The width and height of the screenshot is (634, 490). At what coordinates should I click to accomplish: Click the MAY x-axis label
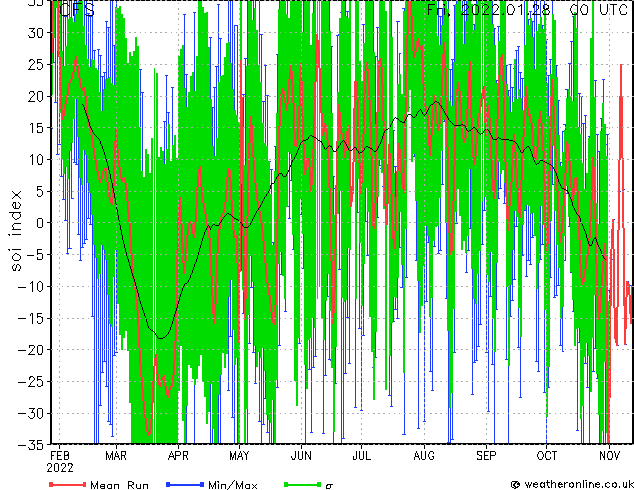point(239,456)
